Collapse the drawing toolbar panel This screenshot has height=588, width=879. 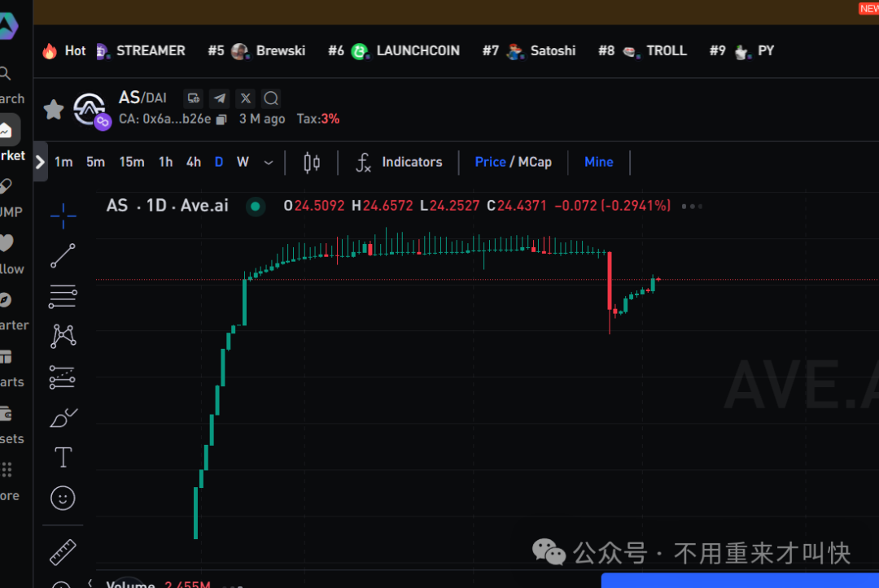coord(39,161)
